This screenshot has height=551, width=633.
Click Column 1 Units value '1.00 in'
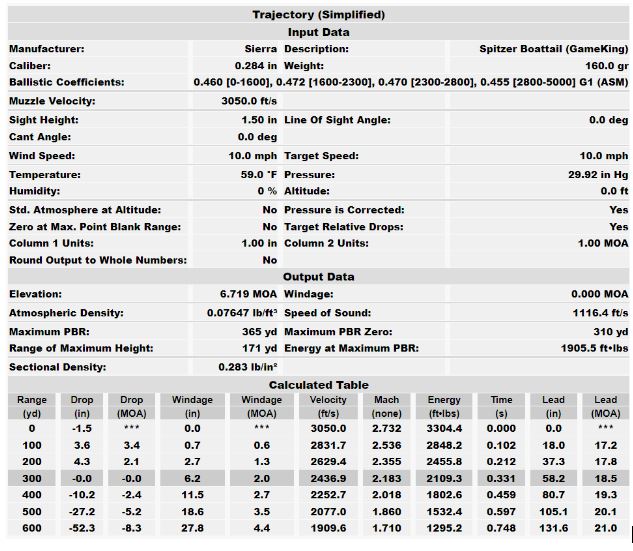point(259,243)
